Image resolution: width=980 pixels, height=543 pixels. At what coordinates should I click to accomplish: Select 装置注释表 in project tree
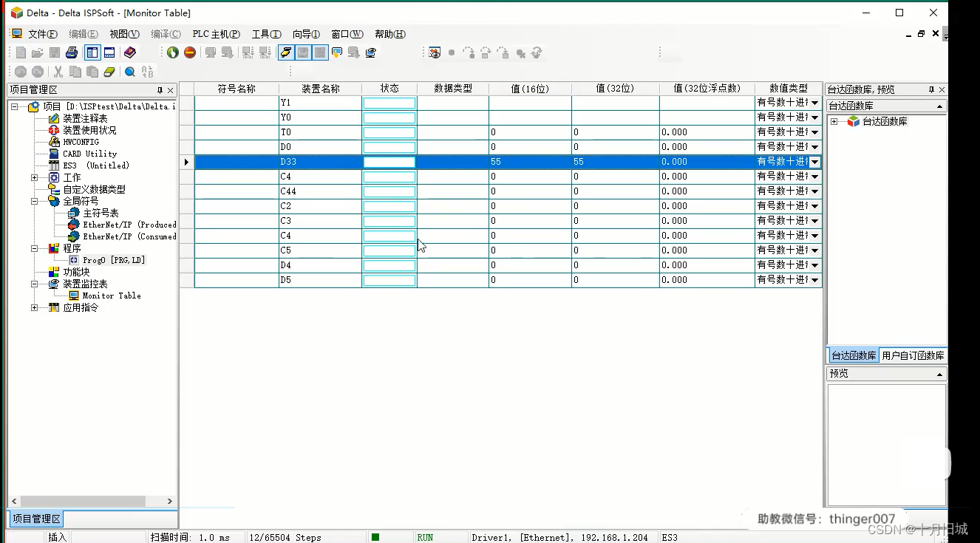tap(85, 118)
